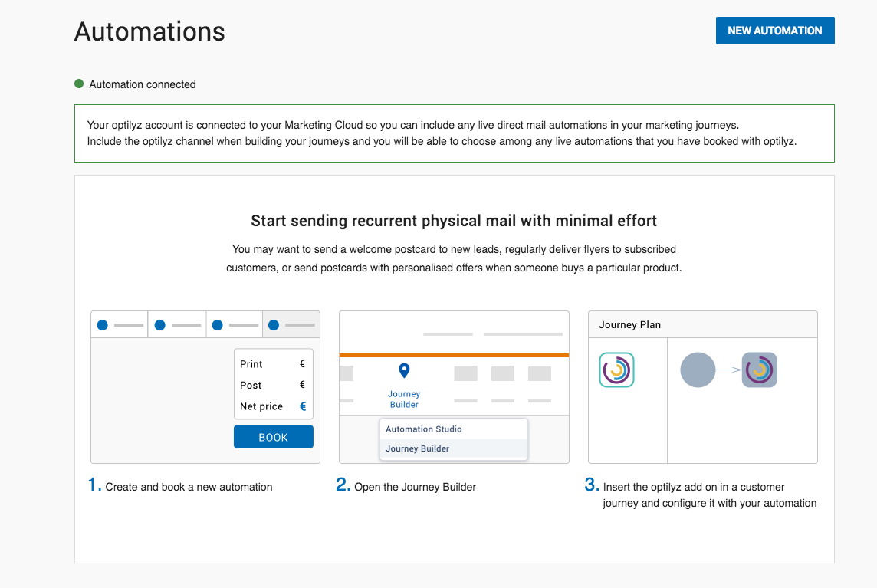Click the Post price row
This screenshot has width=877, height=588.
point(273,385)
